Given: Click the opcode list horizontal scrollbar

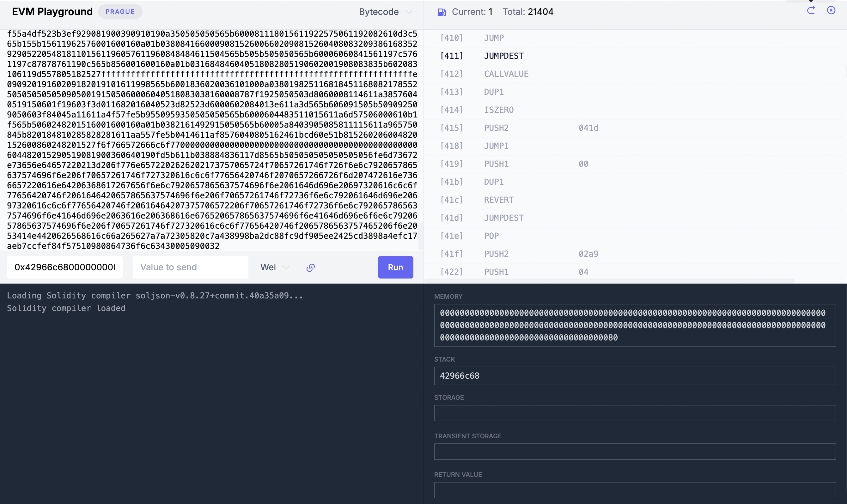Looking at the screenshot, I should point(608,280).
